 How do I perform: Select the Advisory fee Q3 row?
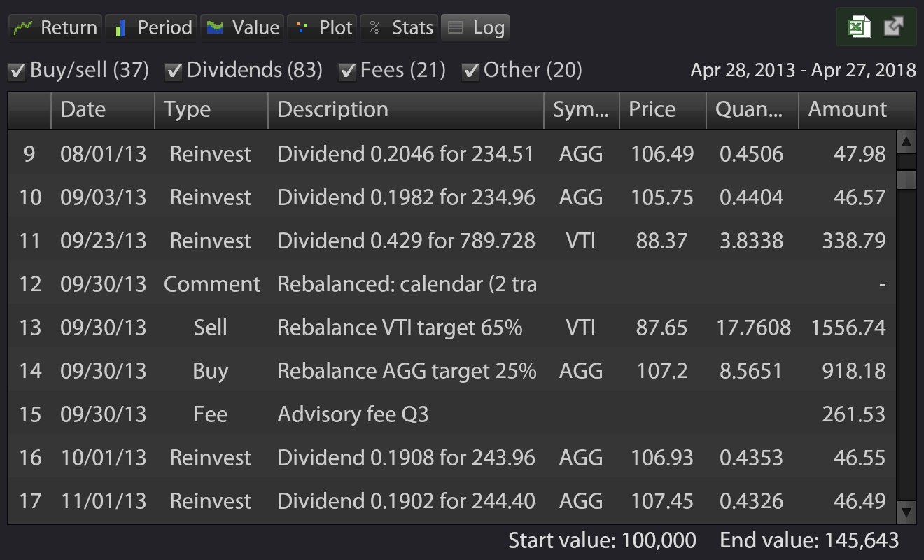point(451,414)
